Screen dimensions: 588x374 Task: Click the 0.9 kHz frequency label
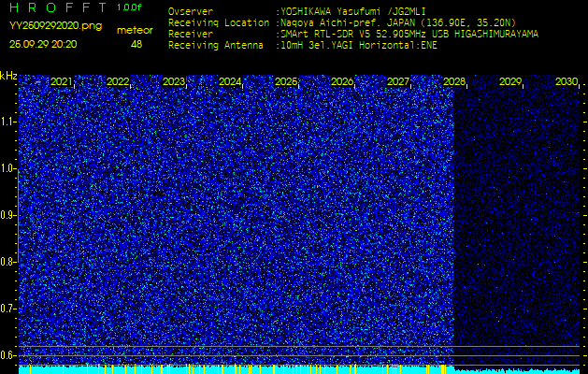pyautogui.click(x=7, y=215)
